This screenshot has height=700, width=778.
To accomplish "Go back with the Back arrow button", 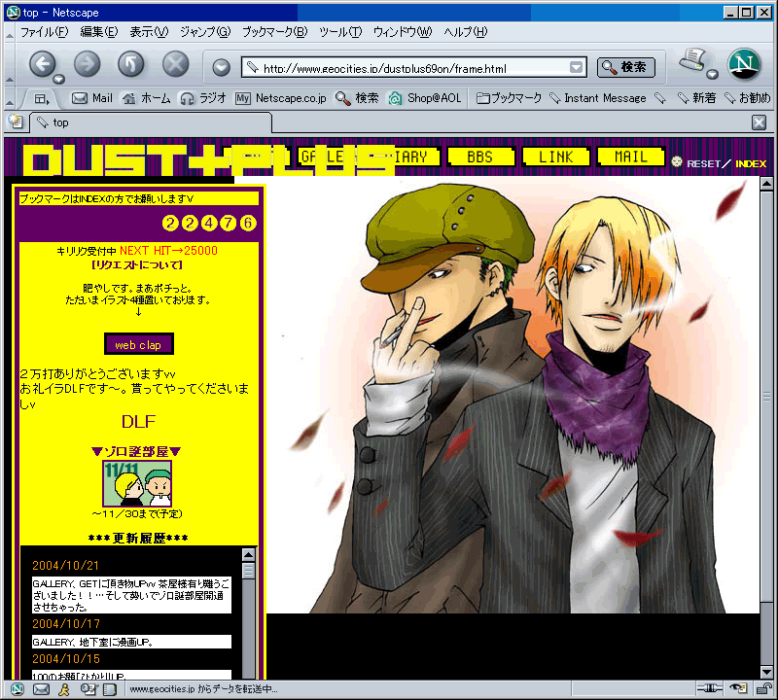I will (42, 63).
